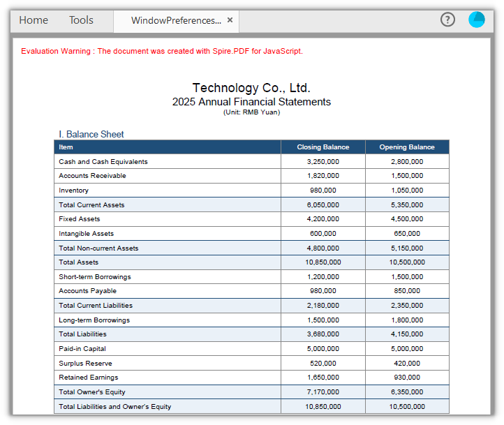Select Total Liabilities and Owner's Equity label
The image size is (504, 425).
tap(114, 407)
